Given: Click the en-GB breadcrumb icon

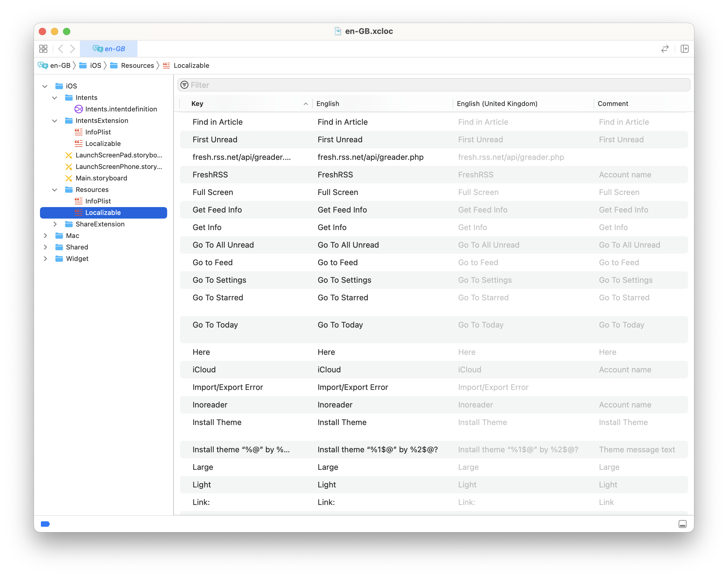Looking at the screenshot, I should 43,65.
